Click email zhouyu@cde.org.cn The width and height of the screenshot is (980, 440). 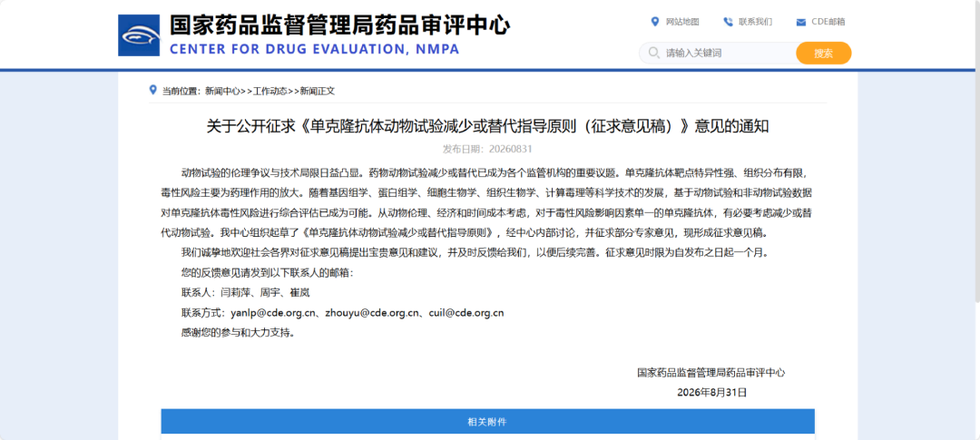[371, 312]
